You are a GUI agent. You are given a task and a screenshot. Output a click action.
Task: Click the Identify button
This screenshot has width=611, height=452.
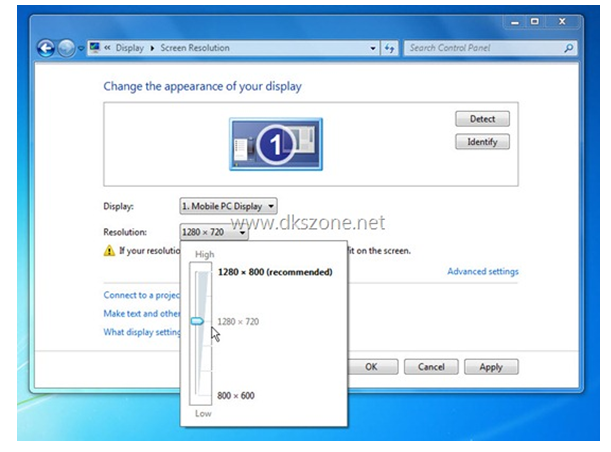482,142
